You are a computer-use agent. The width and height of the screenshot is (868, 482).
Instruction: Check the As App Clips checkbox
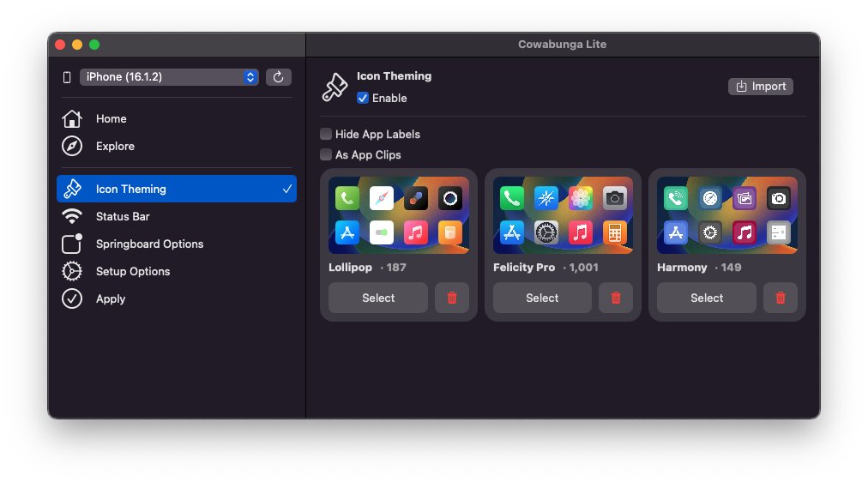326,154
